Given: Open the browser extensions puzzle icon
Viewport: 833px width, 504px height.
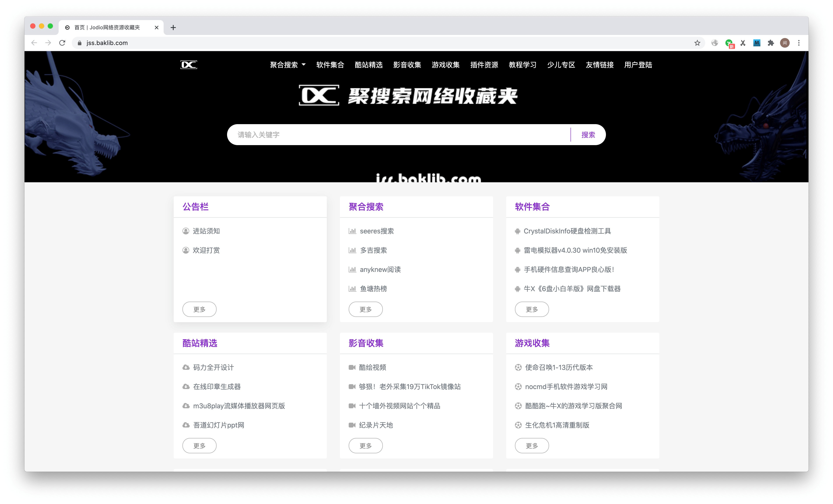Looking at the screenshot, I should click(770, 43).
